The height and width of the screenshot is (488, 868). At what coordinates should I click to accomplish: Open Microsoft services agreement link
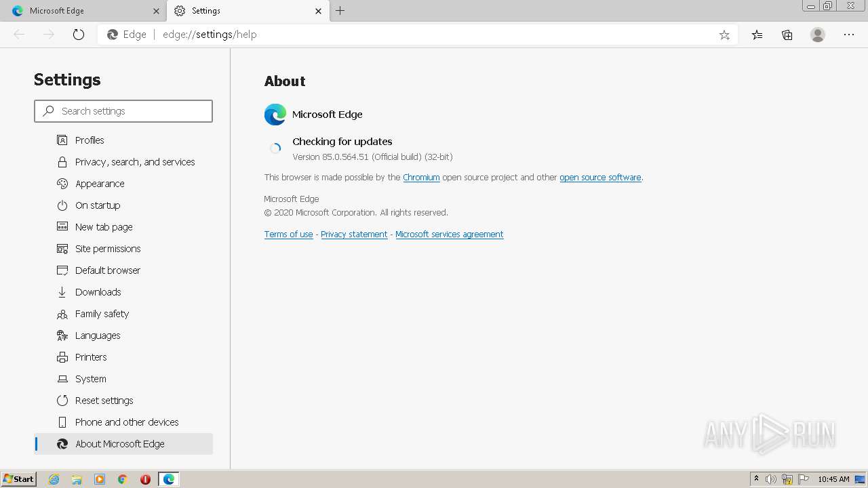[450, 235]
